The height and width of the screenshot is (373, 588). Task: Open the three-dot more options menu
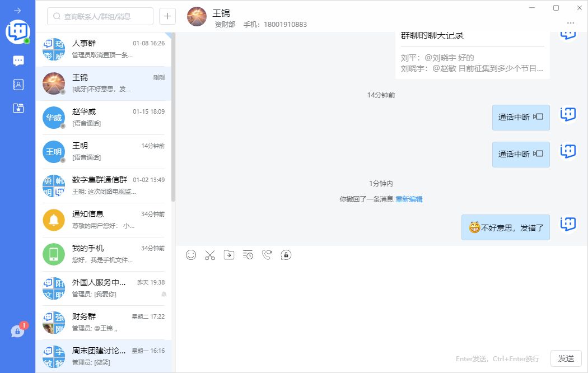pyautogui.click(x=571, y=23)
